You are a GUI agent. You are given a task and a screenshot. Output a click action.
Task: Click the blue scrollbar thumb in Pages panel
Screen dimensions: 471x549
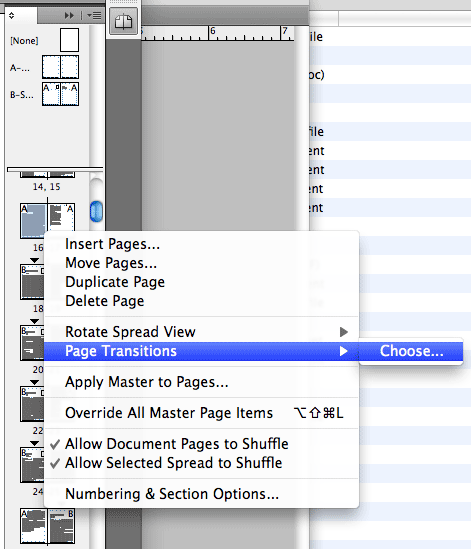(96, 211)
